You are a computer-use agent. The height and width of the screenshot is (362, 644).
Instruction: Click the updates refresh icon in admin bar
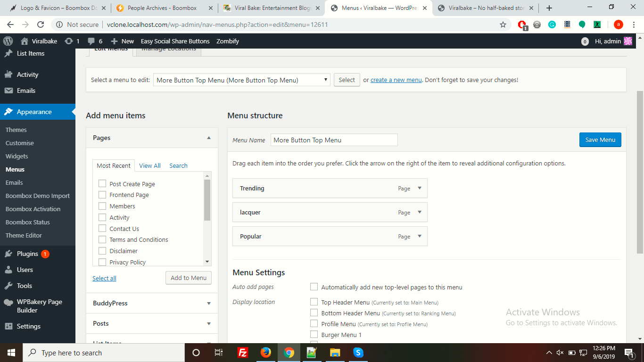[x=69, y=41]
